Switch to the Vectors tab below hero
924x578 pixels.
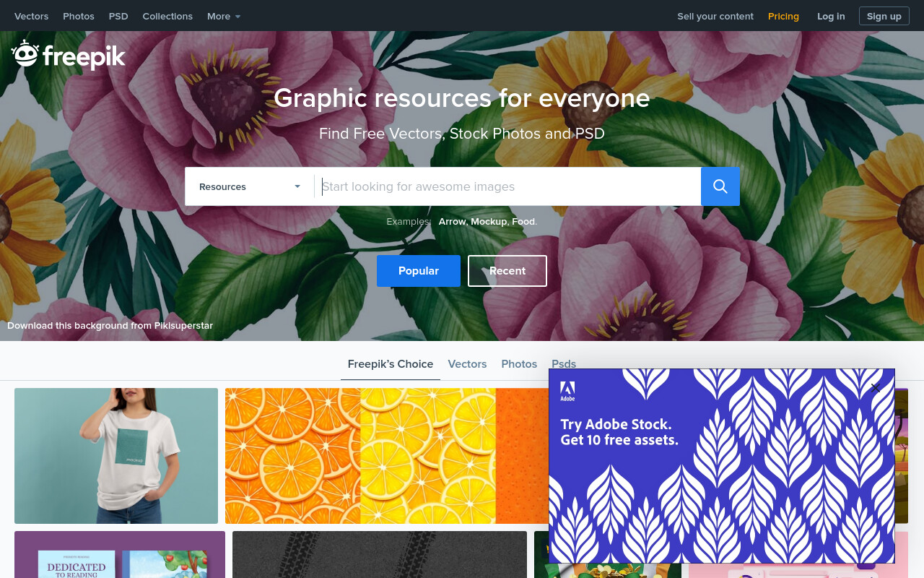tap(467, 364)
